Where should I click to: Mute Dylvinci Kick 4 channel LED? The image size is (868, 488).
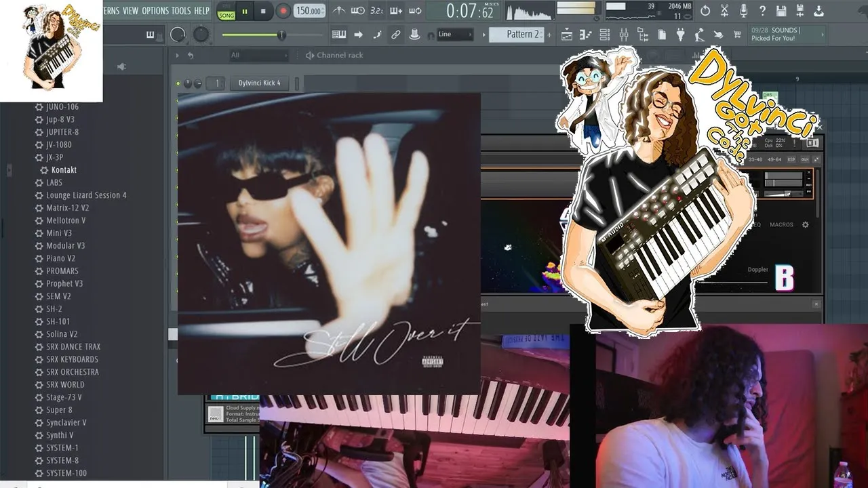point(178,83)
